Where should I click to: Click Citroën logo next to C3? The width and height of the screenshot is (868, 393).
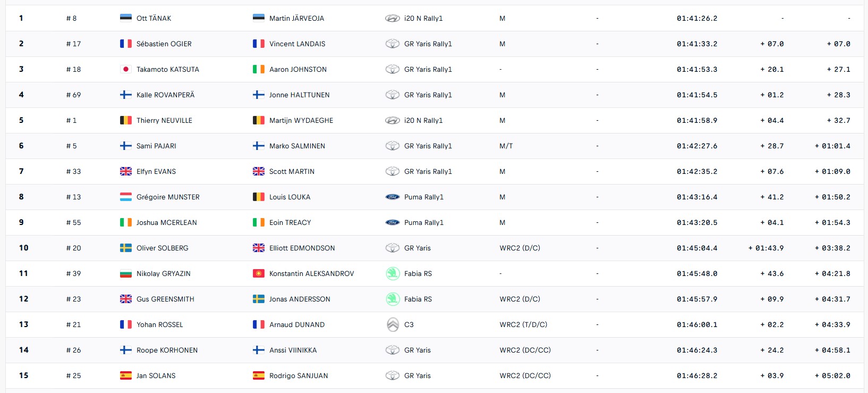[393, 324]
